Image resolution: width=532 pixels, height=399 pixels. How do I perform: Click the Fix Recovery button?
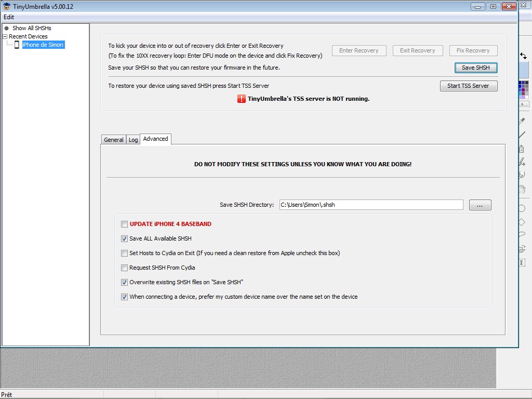tap(473, 50)
